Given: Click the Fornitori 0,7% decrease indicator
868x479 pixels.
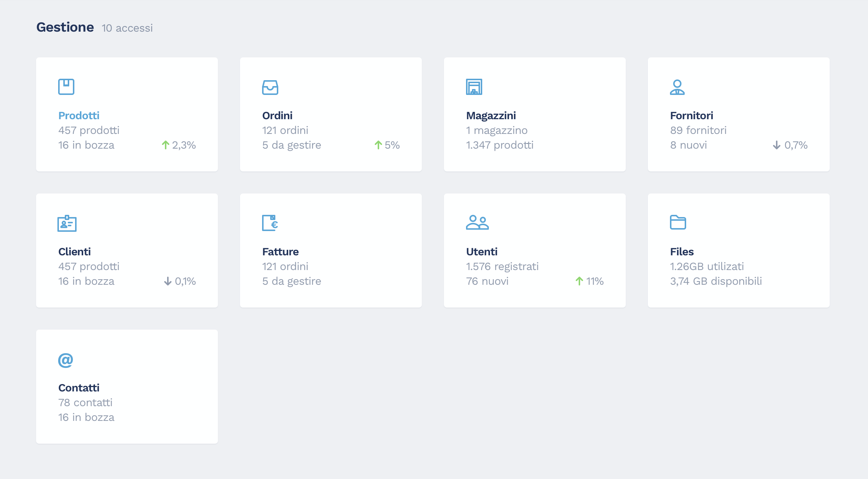Looking at the screenshot, I should point(790,145).
